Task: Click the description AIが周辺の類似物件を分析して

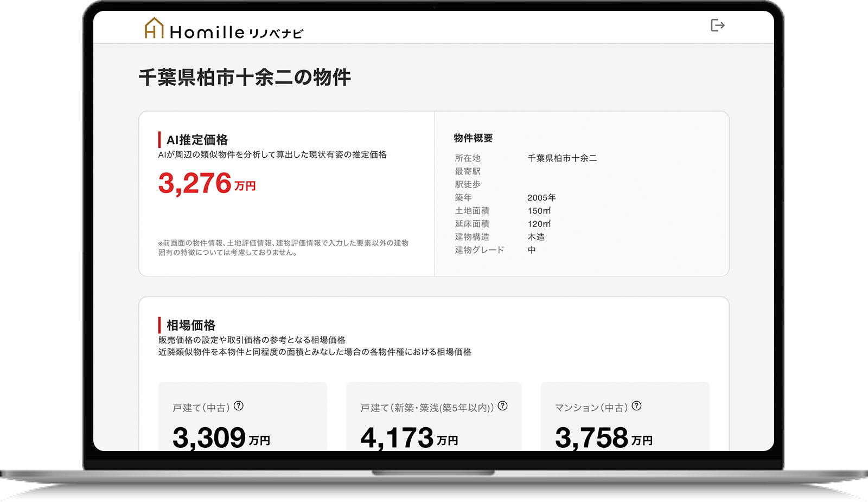Action: coord(272,155)
